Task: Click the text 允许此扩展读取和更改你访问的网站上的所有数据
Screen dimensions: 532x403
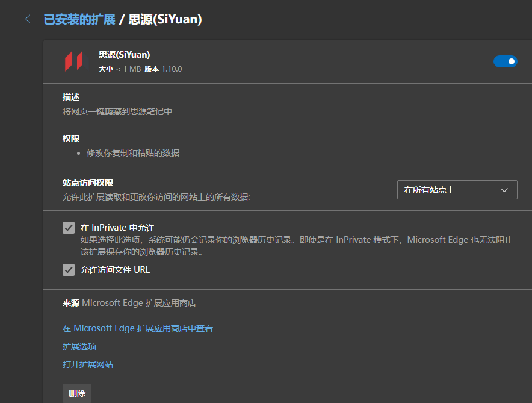Action: [x=156, y=197]
